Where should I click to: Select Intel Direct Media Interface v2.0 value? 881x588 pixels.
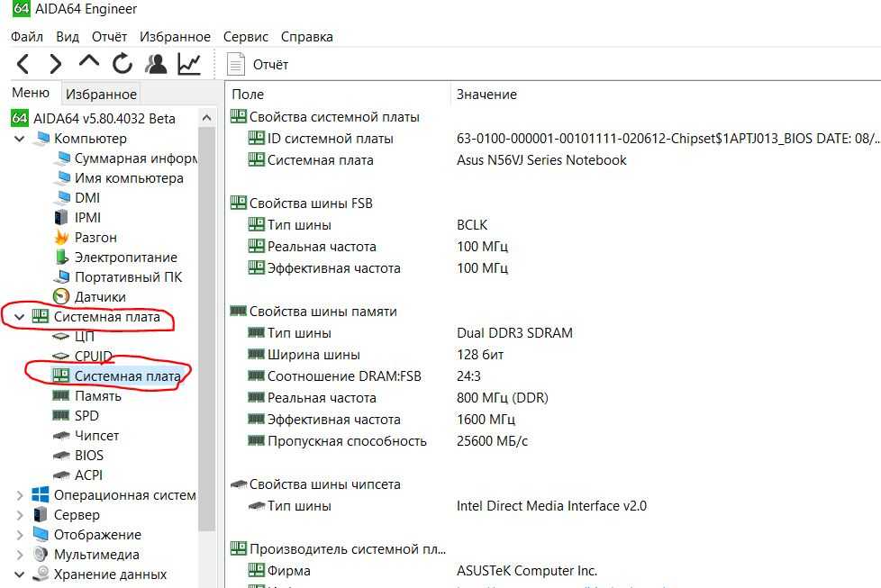[551, 506]
